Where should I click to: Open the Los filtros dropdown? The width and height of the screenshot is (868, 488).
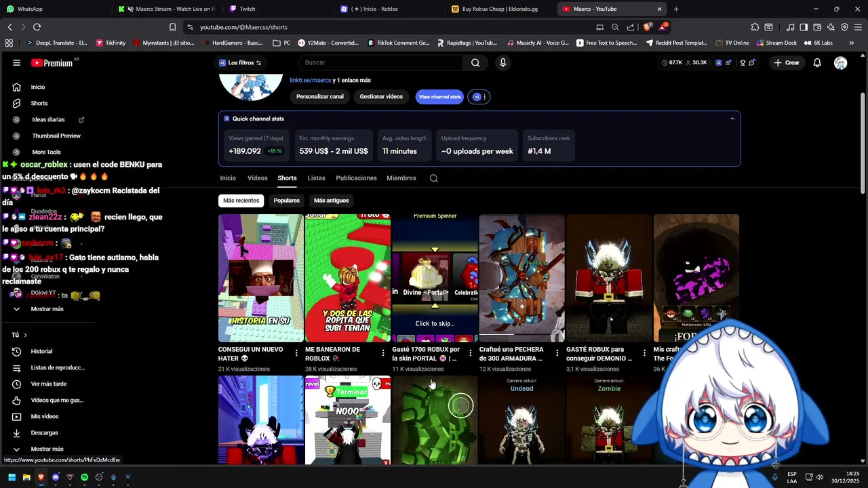[241, 62]
